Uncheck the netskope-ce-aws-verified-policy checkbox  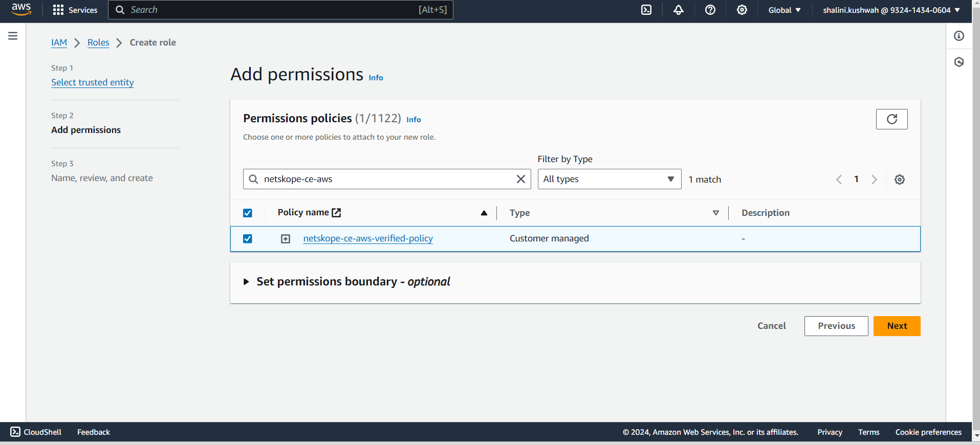(248, 239)
